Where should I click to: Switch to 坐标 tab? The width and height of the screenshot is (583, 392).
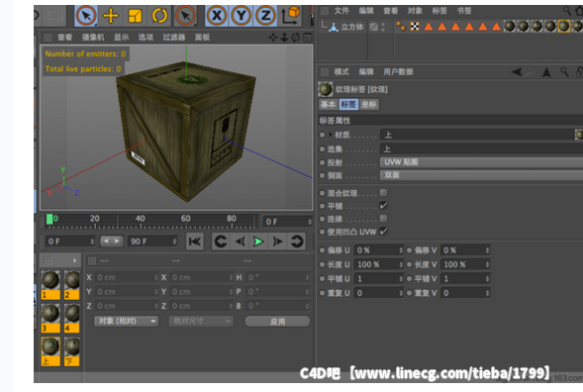click(368, 105)
